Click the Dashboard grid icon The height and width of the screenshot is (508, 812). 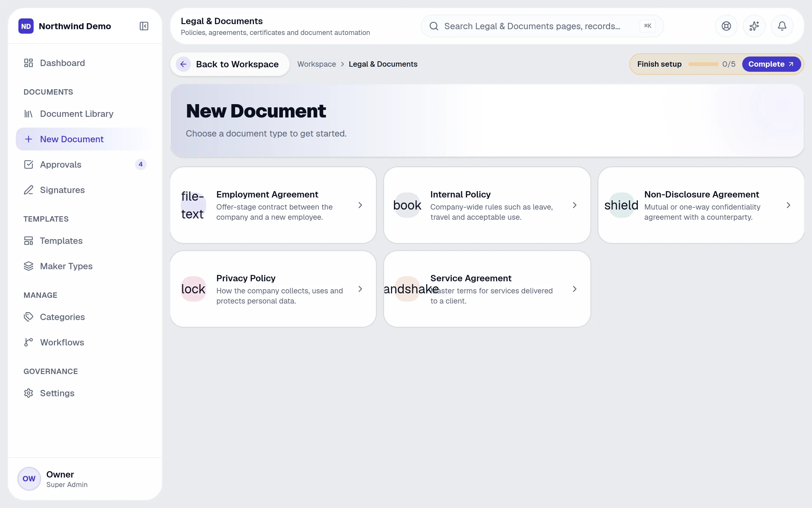(29, 63)
